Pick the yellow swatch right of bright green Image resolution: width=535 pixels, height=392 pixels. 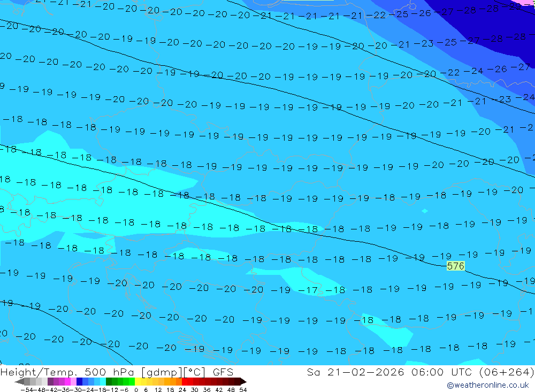coord(138,381)
